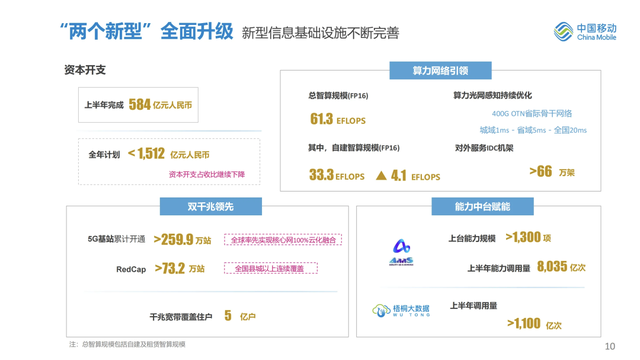This screenshot has height=360, width=640.
Task: Click 其中，自建智算规模(FP16) label
Action: [x=354, y=148]
